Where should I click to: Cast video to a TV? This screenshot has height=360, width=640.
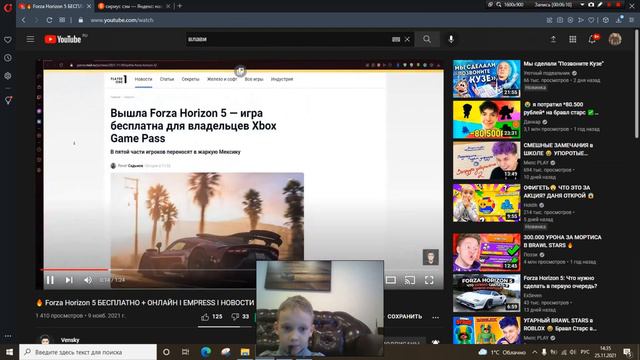[x=410, y=280]
